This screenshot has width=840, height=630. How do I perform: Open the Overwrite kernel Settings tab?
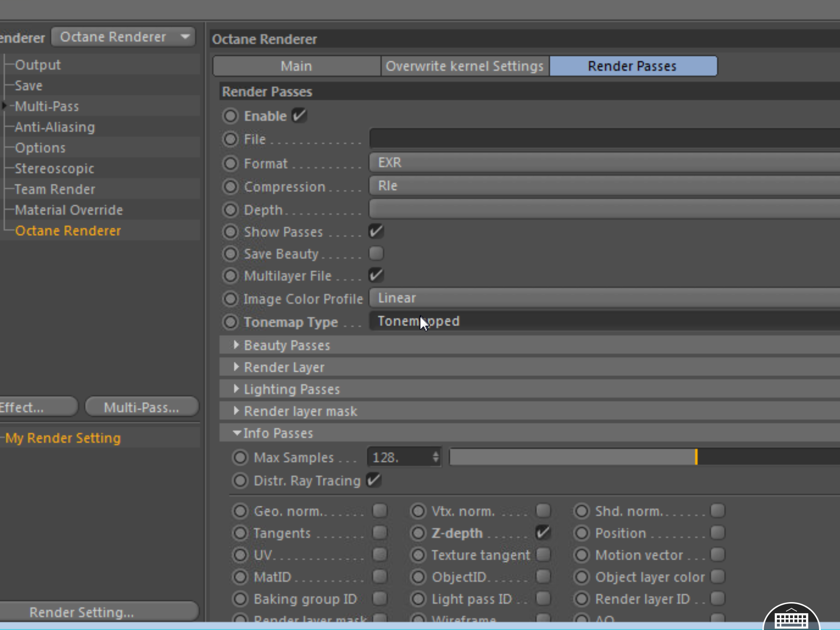coord(464,66)
